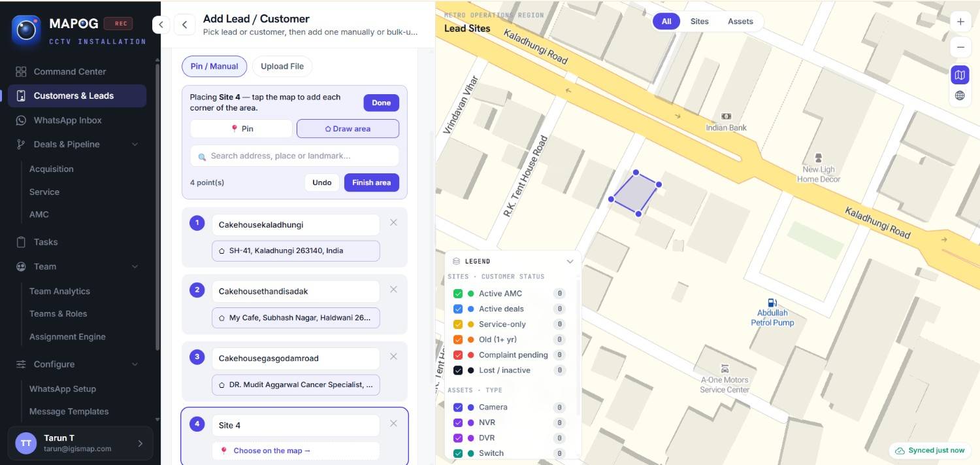
Task: Open Assignment Engine
Action: [67, 337]
